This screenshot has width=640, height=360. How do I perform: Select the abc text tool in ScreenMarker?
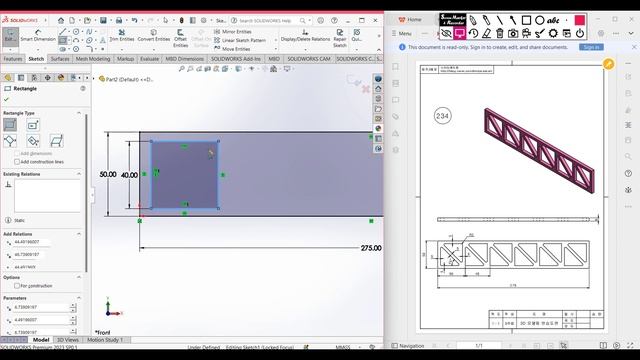(x=553, y=20)
